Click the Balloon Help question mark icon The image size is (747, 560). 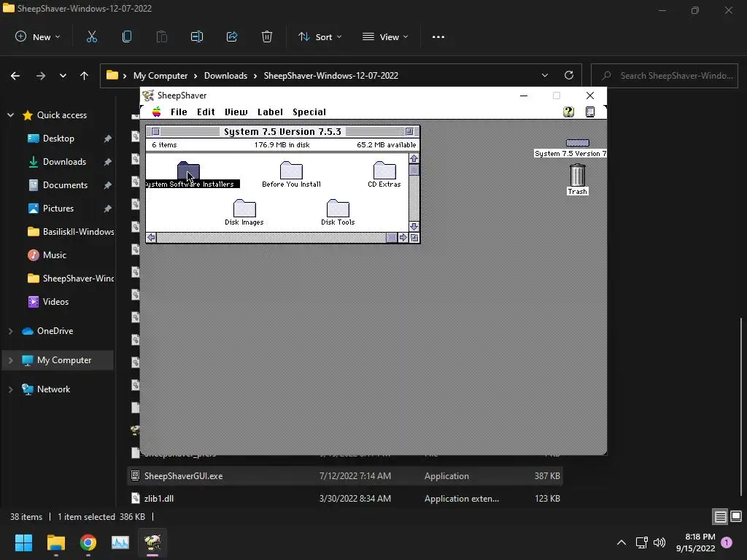568,112
